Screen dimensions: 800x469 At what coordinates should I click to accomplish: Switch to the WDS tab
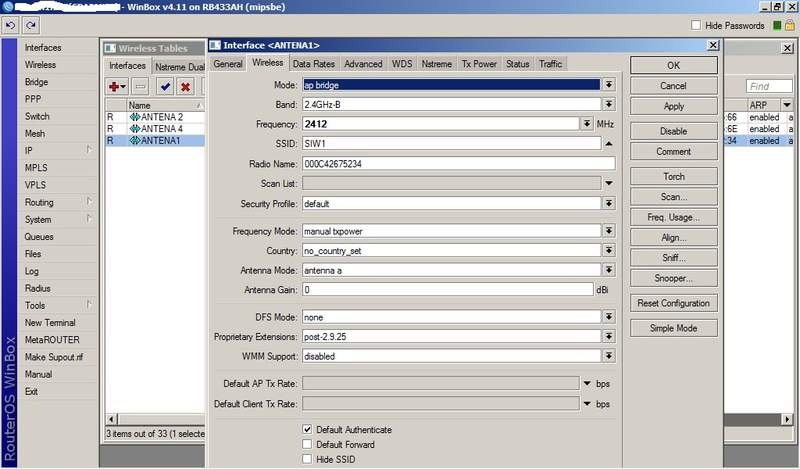click(402, 64)
